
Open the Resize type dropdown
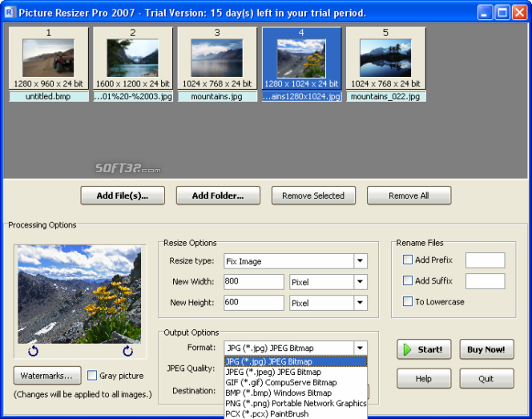coord(361,261)
